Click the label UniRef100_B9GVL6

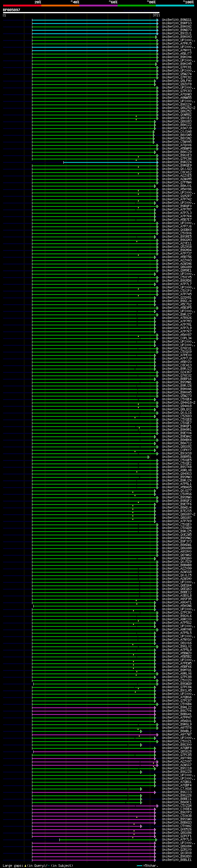[x=176, y=616]
